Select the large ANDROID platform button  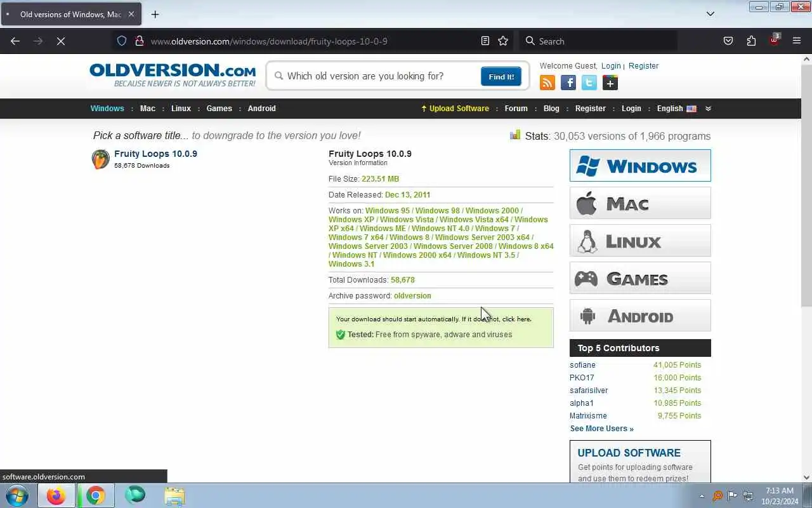[x=640, y=316]
